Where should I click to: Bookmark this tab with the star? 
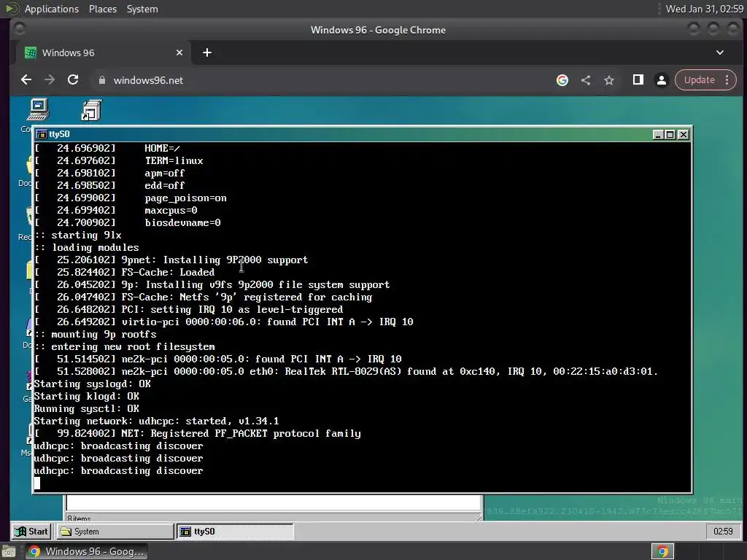pyautogui.click(x=609, y=80)
